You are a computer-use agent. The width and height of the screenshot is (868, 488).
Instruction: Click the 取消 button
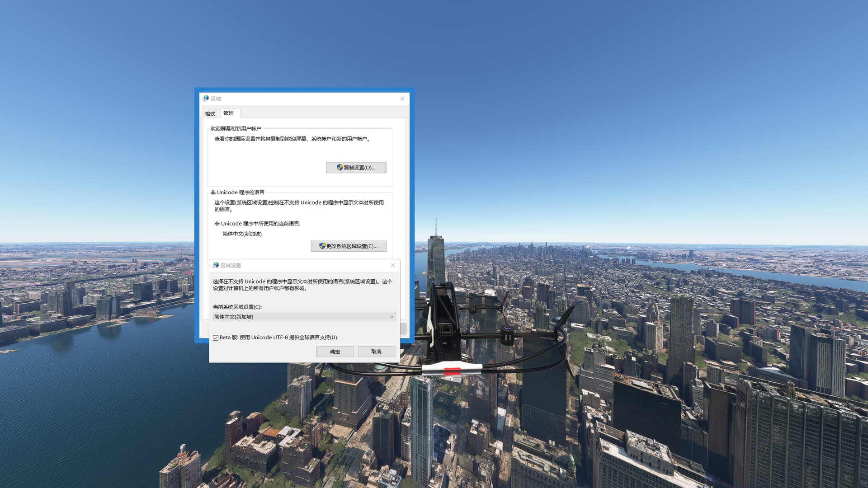pyautogui.click(x=377, y=352)
